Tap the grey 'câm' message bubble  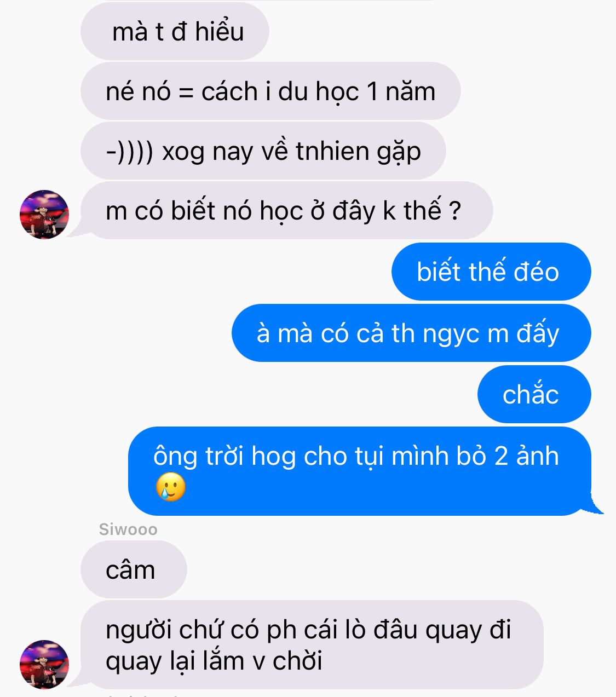134,569
